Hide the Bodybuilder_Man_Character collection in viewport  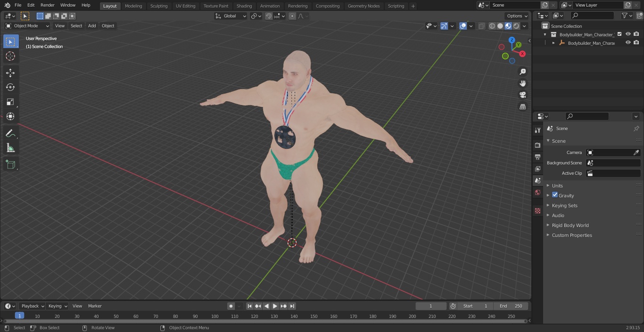coord(628,34)
